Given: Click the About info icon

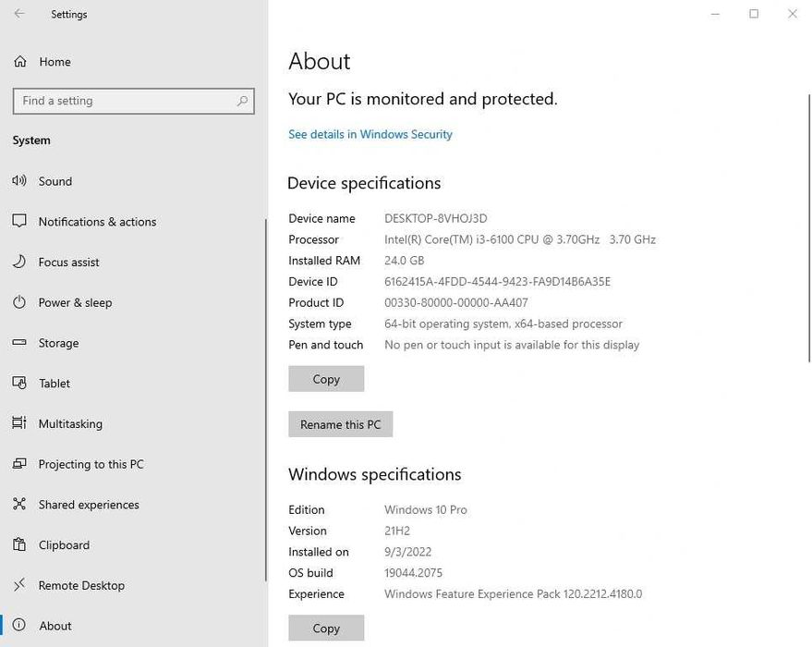Looking at the screenshot, I should click(x=19, y=625).
